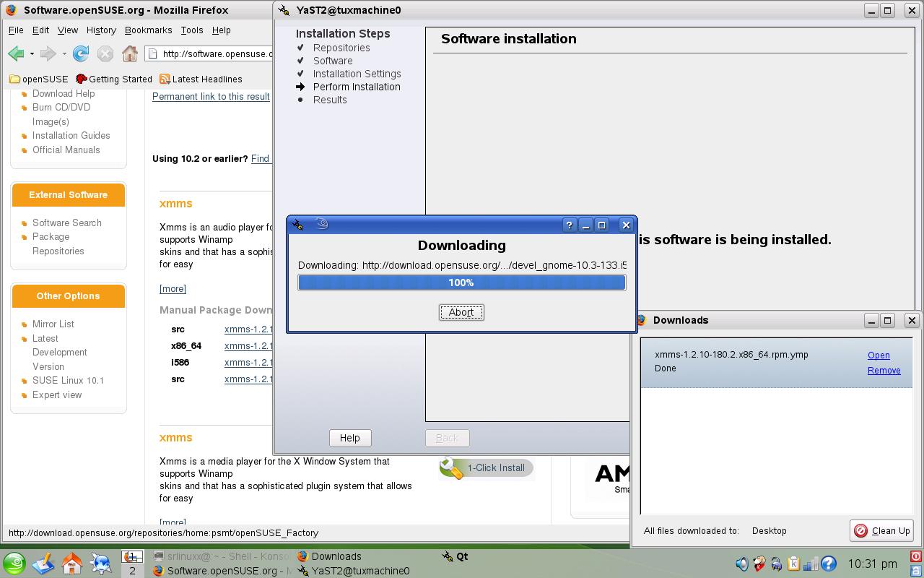This screenshot has height=578, width=924.
Task: Switch to Expert view
Action: coord(57,395)
